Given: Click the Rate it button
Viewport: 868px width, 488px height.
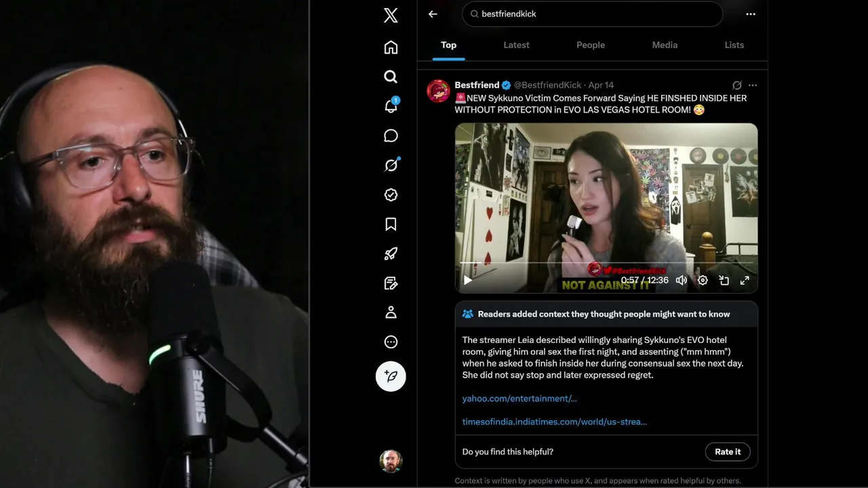Looking at the screenshot, I should [728, 452].
